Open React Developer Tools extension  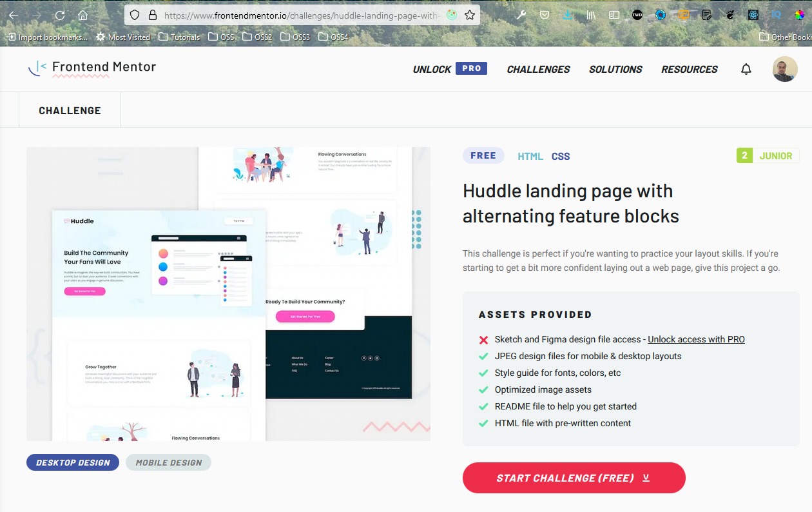(x=753, y=15)
